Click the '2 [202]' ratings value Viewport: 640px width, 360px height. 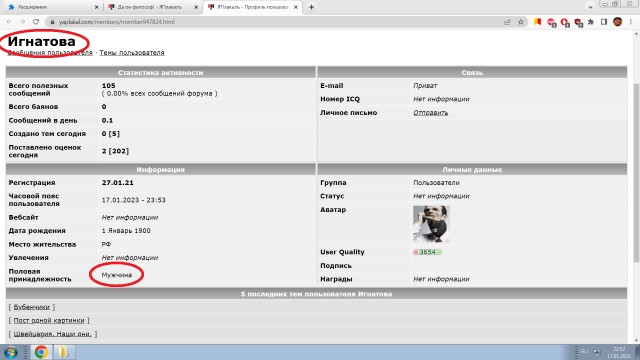click(115, 151)
